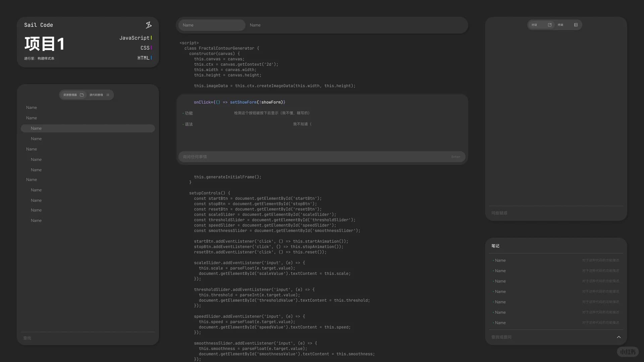Viewport: 644px width, 362px height.
Task: Click the new chat icon beside 对话
Action: [x=550, y=25]
